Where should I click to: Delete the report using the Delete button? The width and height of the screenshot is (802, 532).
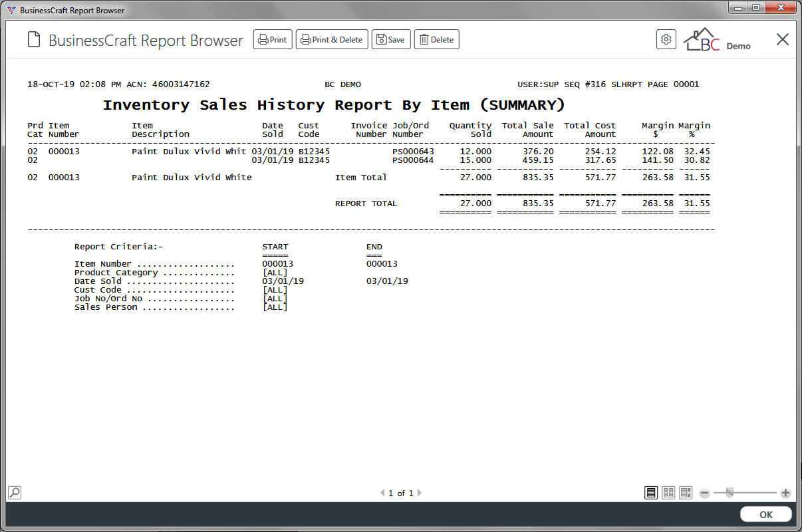pyautogui.click(x=437, y=39)
